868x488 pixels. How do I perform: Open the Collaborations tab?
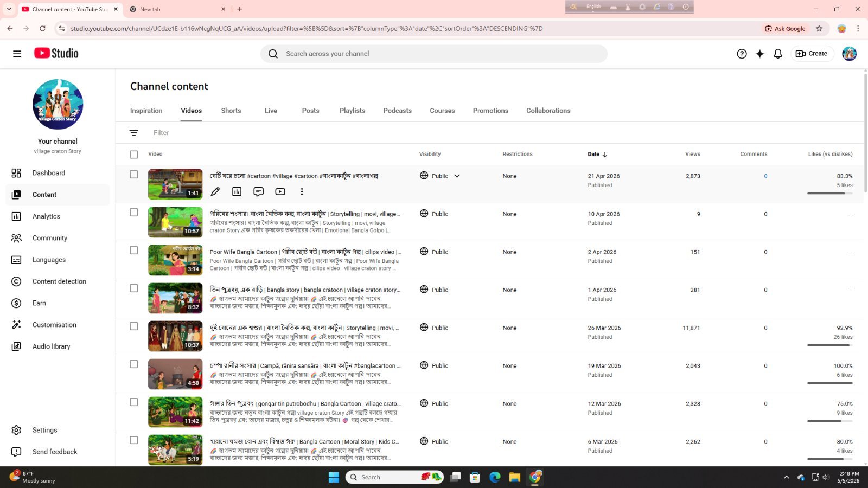point(548,111)
